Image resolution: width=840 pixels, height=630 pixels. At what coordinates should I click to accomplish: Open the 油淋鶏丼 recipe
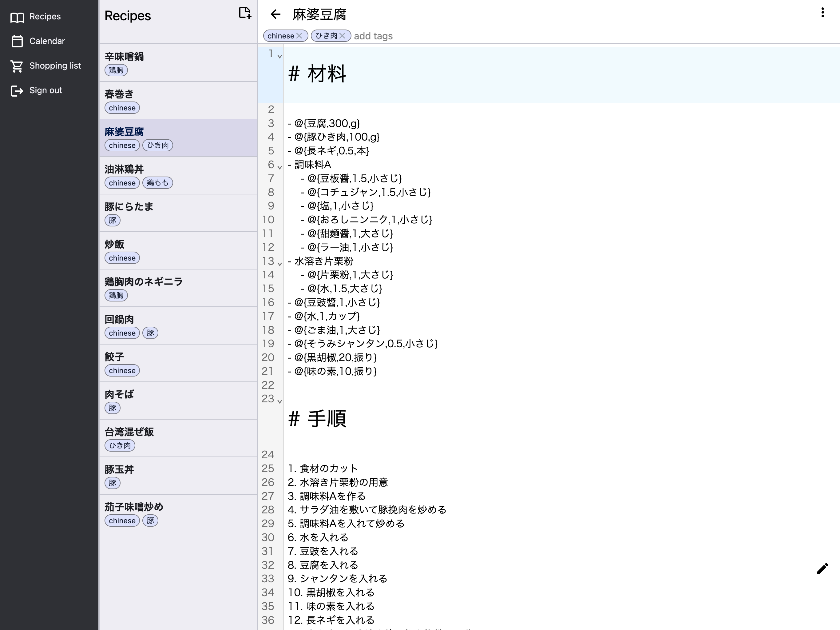[178, 176]
